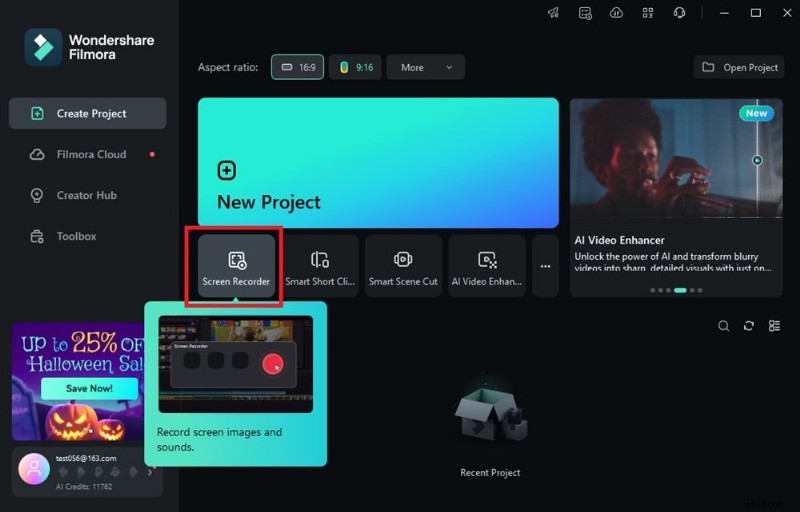Open Creator Hub from the sidebar
This screenshot has height=512, width=800.
click(86, 196)
